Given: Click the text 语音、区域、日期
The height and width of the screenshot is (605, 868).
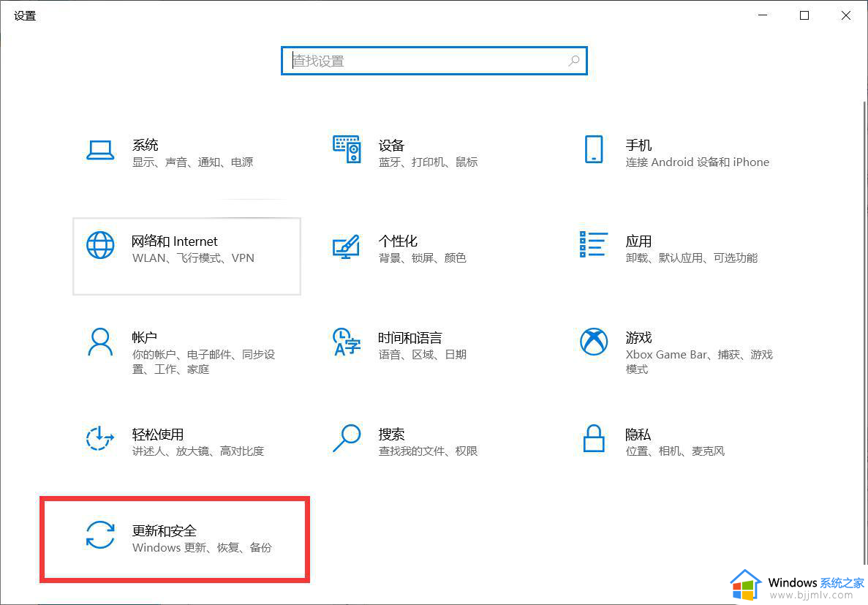Looking at the screenshot, I should pos(423,354).
